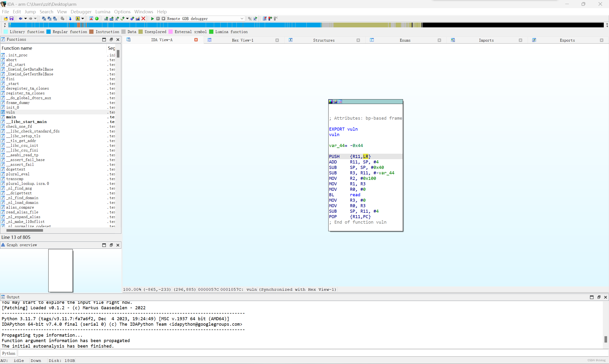Open the Remote GDB debugger dropdown
Screen dimensions: 609x364
(242, 18)
